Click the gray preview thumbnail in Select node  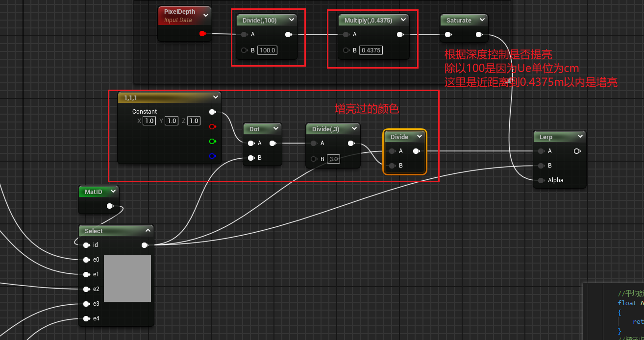click(x=127, y=278)
